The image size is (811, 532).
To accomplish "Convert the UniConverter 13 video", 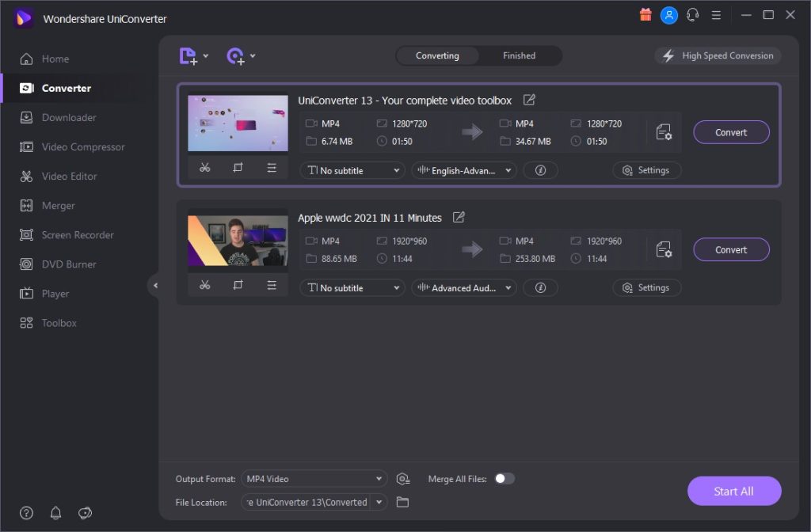I will [730, 132].
